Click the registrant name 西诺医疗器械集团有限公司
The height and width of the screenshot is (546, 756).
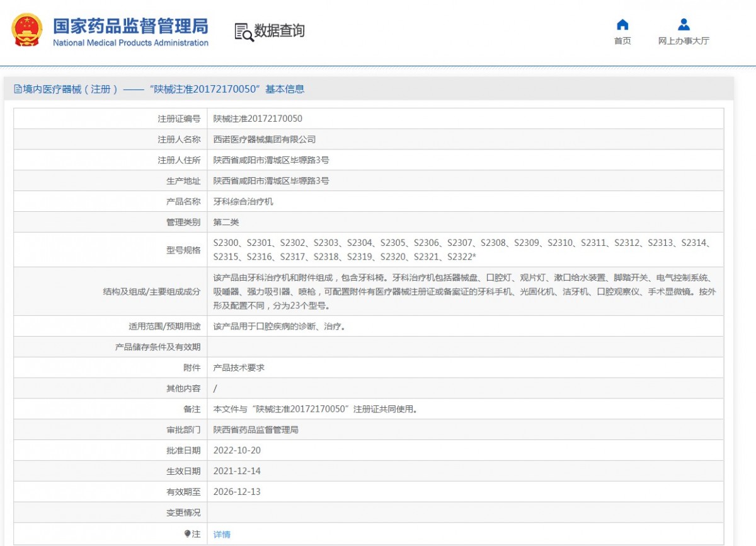pos(265,139)
